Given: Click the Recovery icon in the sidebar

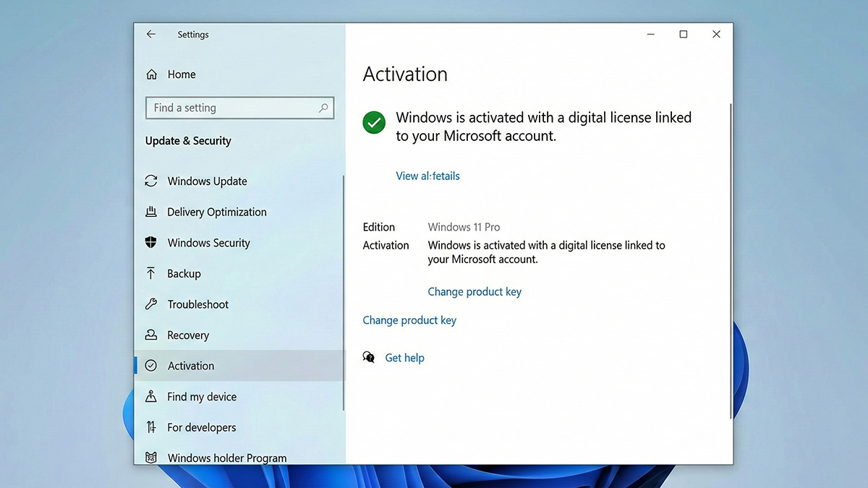Looking at the screenshot, I should [x=151, y=335].
